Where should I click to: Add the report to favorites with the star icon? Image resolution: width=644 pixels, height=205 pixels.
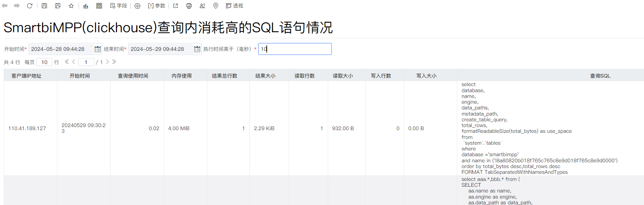pyautogui.click(x=71, y=6)
